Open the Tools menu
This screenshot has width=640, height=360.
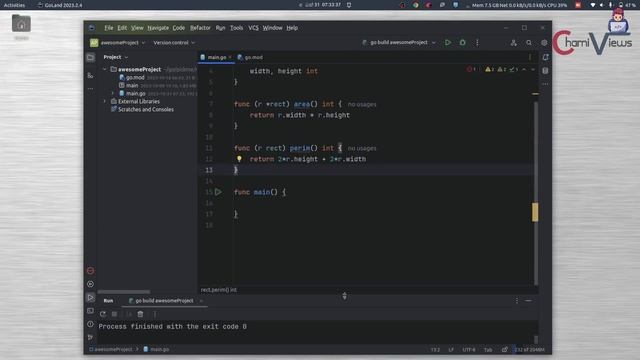(236, 28)
